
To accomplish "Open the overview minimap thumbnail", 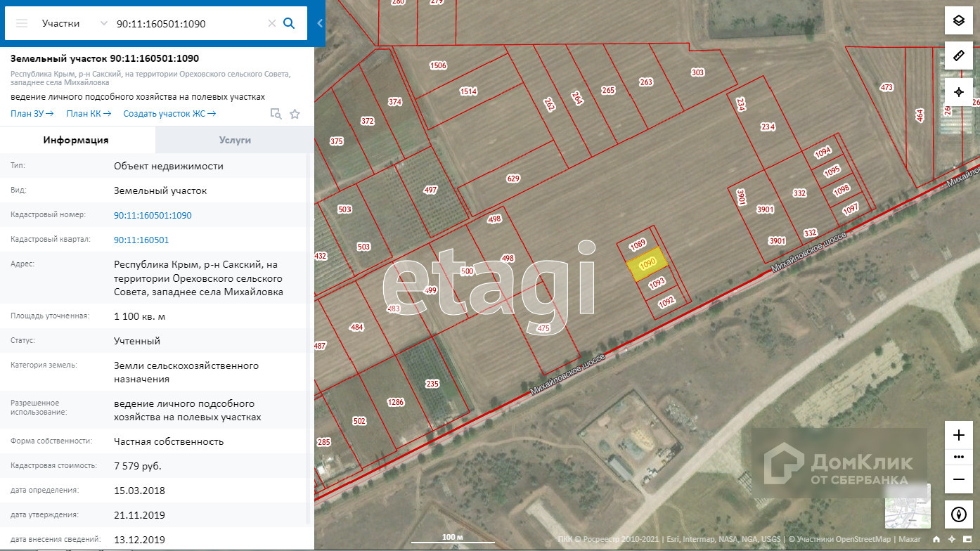I will [x=908, y=506].
